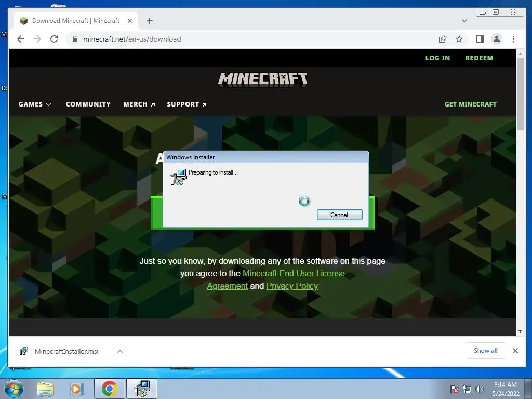The width and height of the screenshot is (532, 399).
Task: Select the Download Minecraft tab
Action: point(76,21)
